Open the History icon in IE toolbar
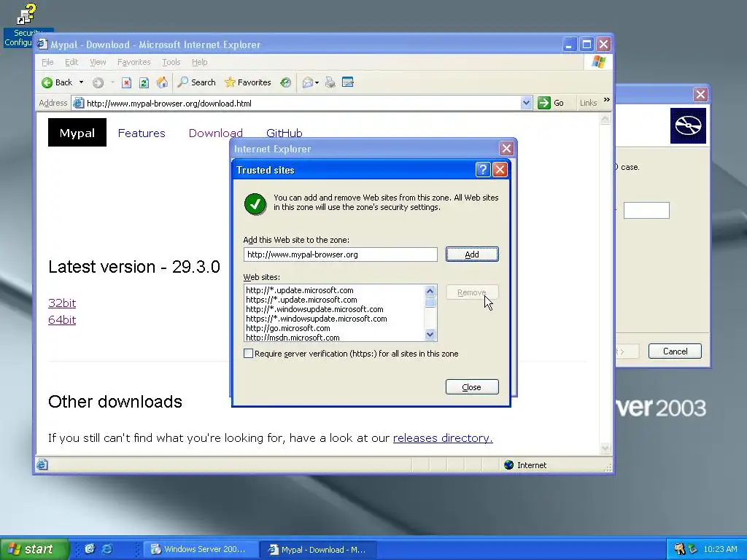 (285, 82)
